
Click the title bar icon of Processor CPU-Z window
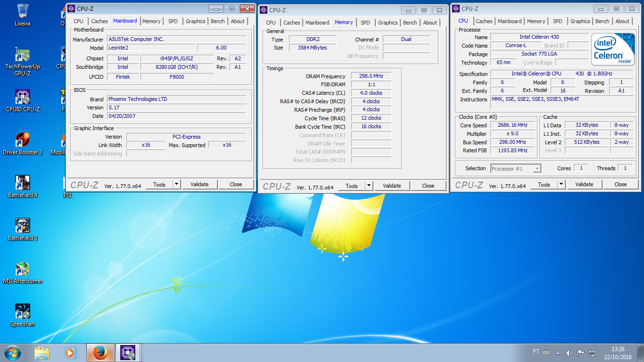(x=456, y=8)
